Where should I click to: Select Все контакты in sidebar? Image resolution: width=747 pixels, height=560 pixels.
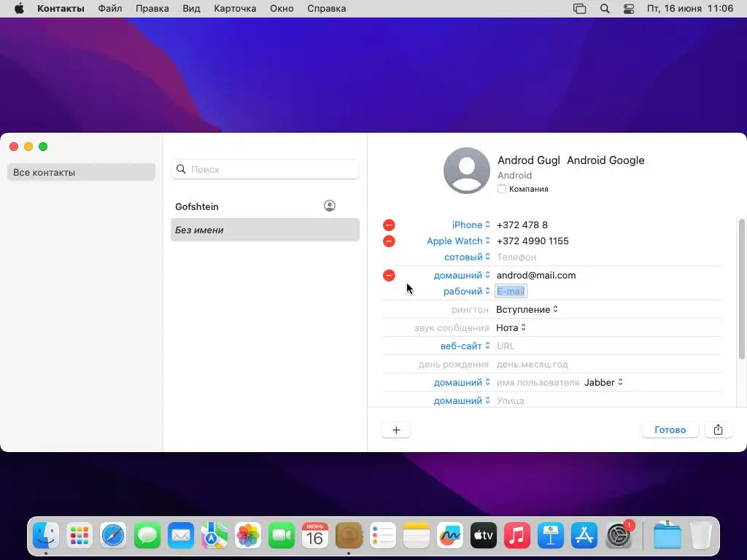pos(81,172)
